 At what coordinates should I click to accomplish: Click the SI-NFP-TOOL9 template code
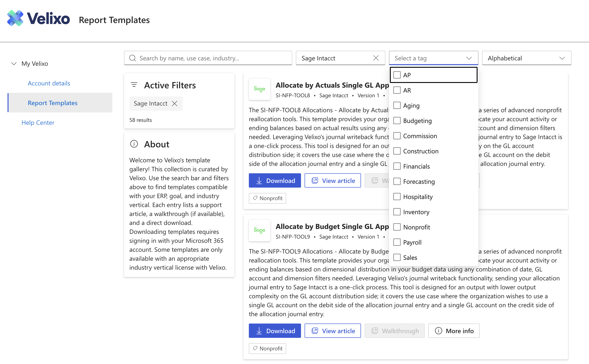[293, 237]
